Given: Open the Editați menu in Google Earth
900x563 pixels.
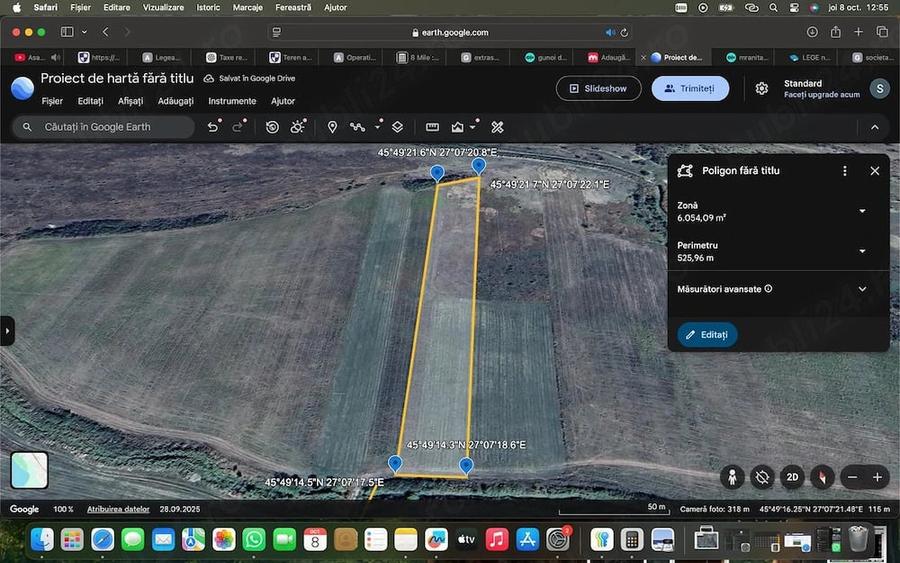Looking at the screenshot, I should click(x=90, y=101).
